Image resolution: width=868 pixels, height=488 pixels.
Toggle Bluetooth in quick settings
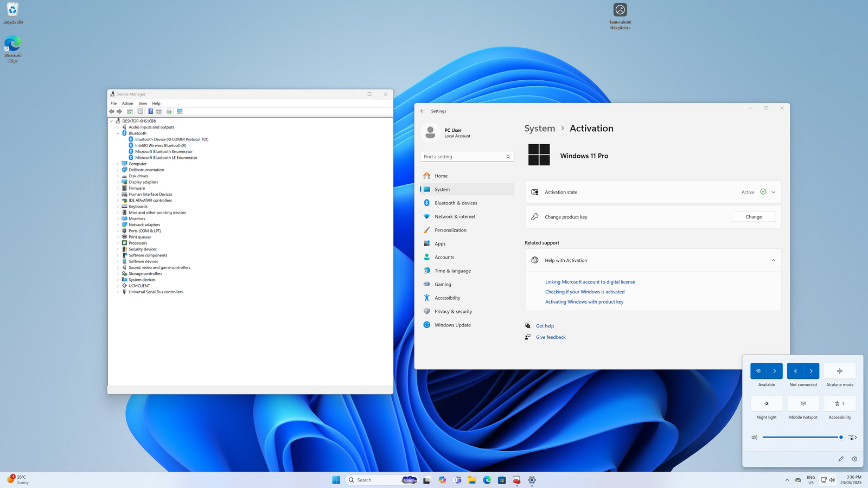pos(795,371)
